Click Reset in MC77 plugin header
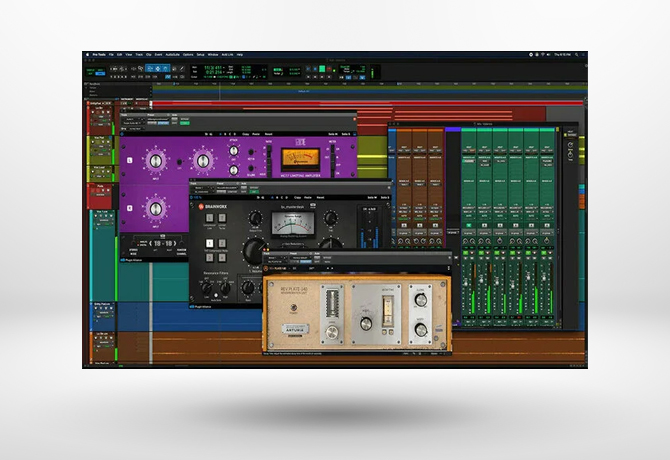This screenshot has height=460, width=670. (268, 134)
